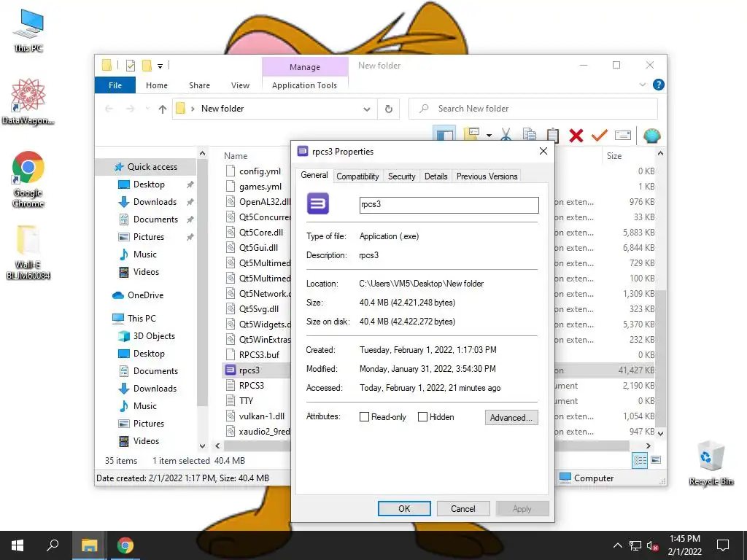
Task: Click the Paste clipboard icon in Explorer toolbar
Action: tap(553, 136)
